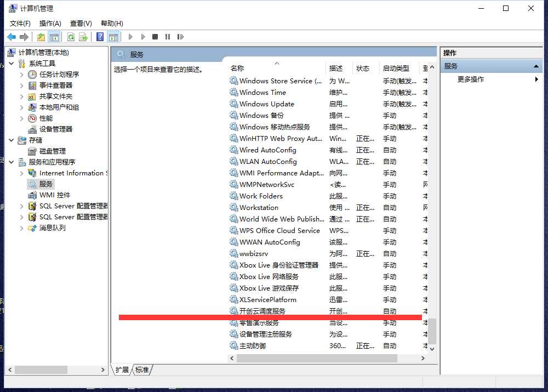This screenshot has width=548, height=392.
Task: Sort by the 启动类型 column header
Action: coord(396,68)
